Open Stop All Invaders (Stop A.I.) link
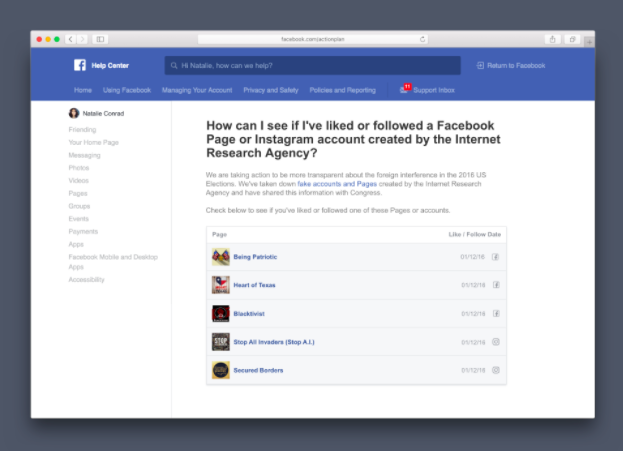Viewport: 623px width, 451px height. click(x=274, y=342)
